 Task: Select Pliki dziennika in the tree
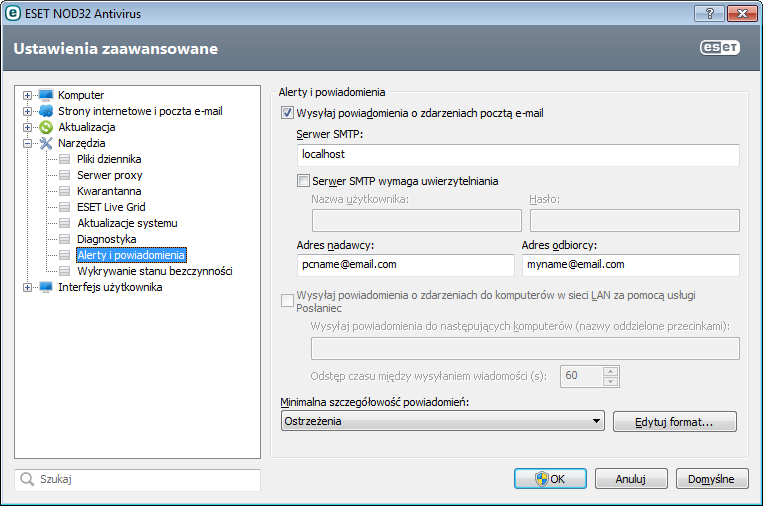click(x=109, y=159)
